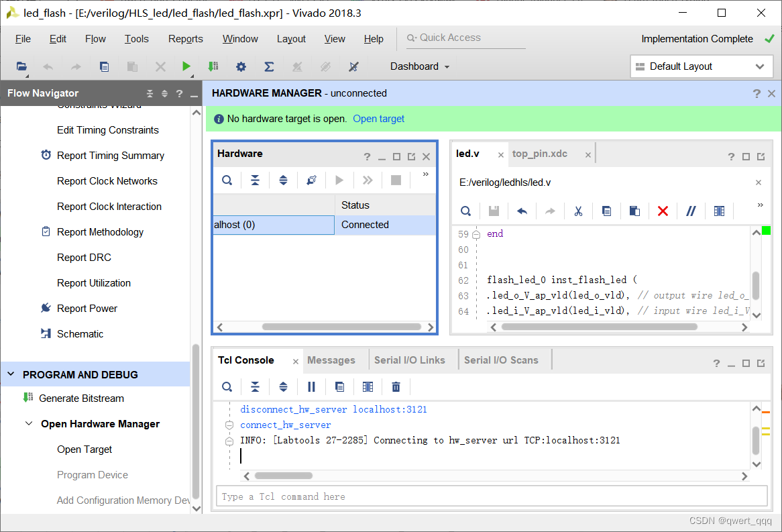Expand all in Hardware panel
This screenshot has width=782, height=532.
point(283,180)
